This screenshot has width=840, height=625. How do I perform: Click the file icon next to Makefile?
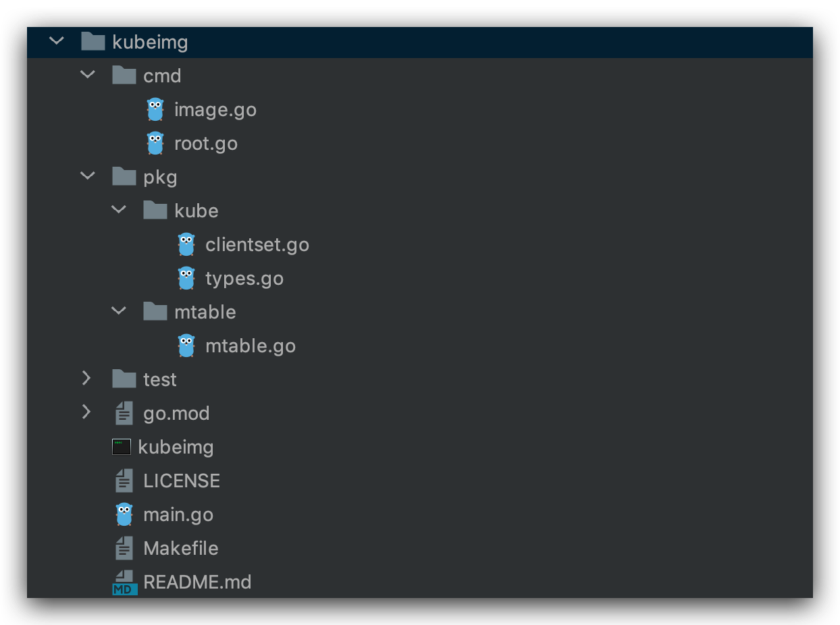pos(124,548)
